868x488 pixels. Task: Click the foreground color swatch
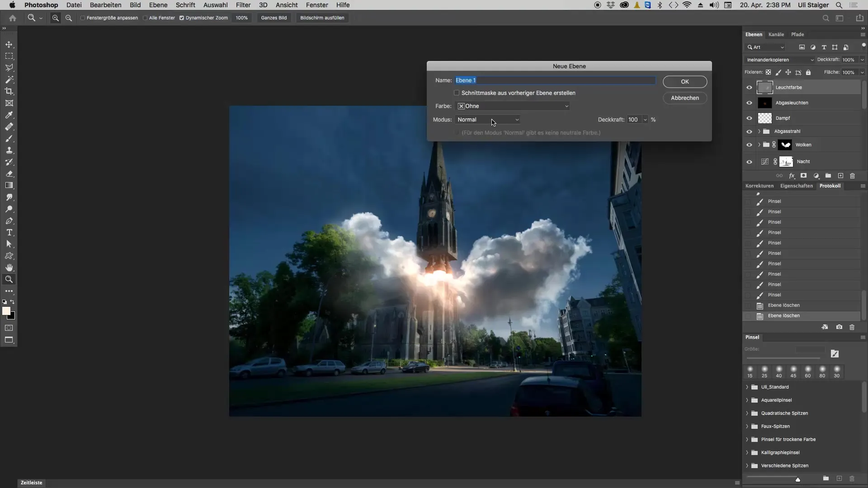(x=6, y=311)
